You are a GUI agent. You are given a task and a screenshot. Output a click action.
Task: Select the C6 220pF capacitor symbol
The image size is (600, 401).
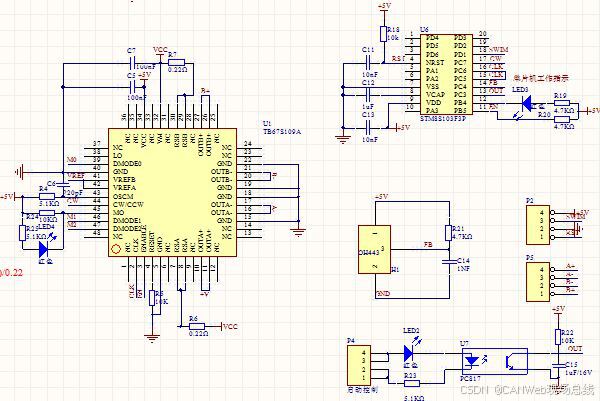pyautogui.click(x=63, y=186)
